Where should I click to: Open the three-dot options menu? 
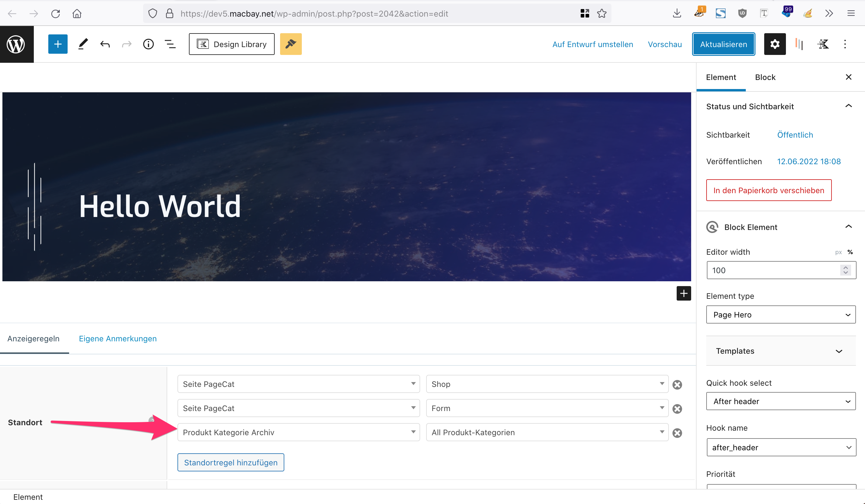(845, 44)
